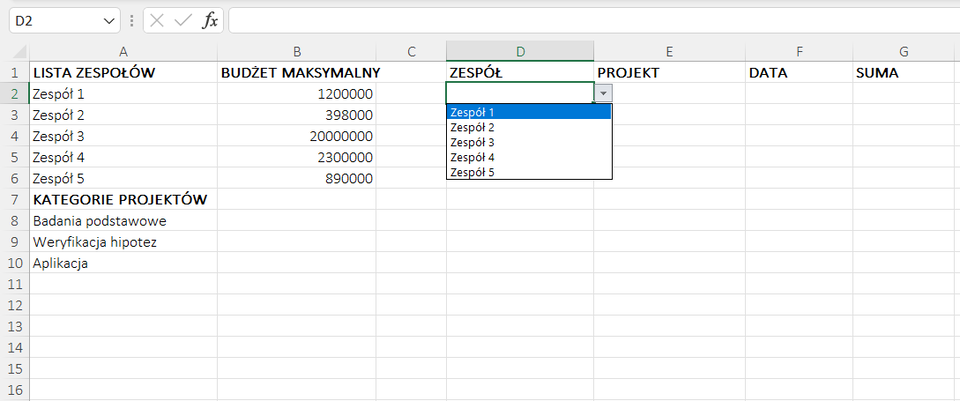
Task: Click the Enter checkmark icon in formula bar
Action: (182, 21)
